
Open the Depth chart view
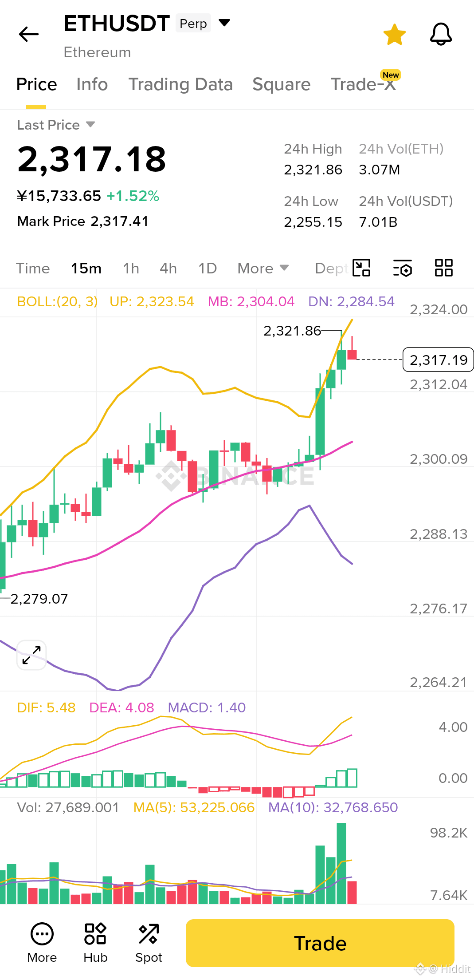pos(330,268)
